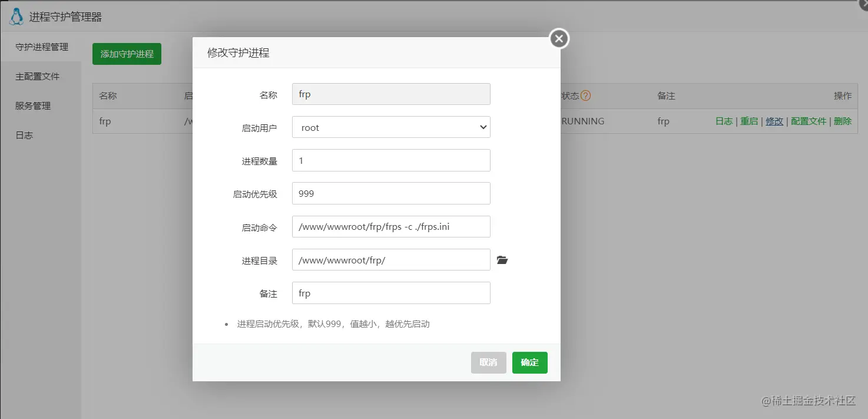Click 重启 link for frp process
This screenshot has width=868, height=419.
coord(749,121)
